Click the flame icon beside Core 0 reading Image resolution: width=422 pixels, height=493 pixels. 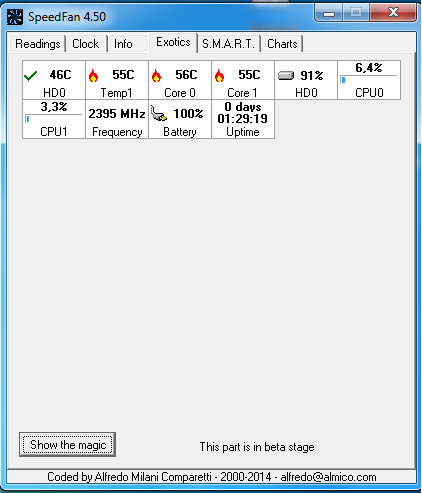pyautogui.click(x=156, y=76)
